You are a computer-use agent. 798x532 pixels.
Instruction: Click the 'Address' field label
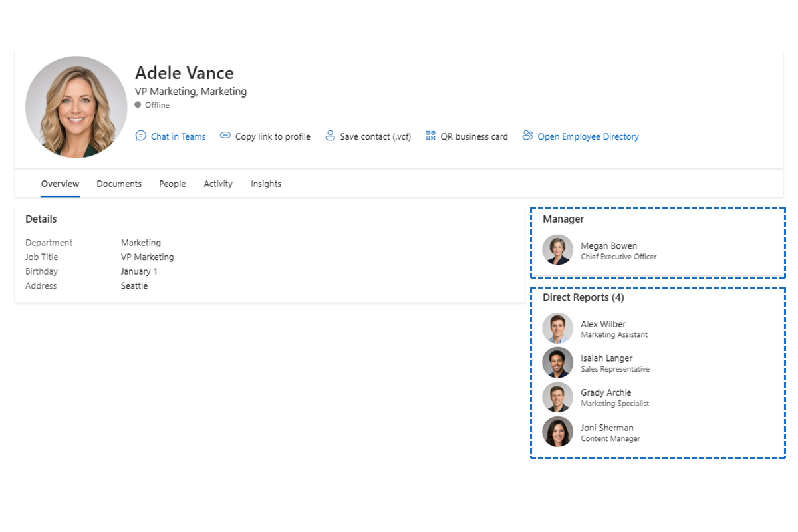(x=41, y=286)
